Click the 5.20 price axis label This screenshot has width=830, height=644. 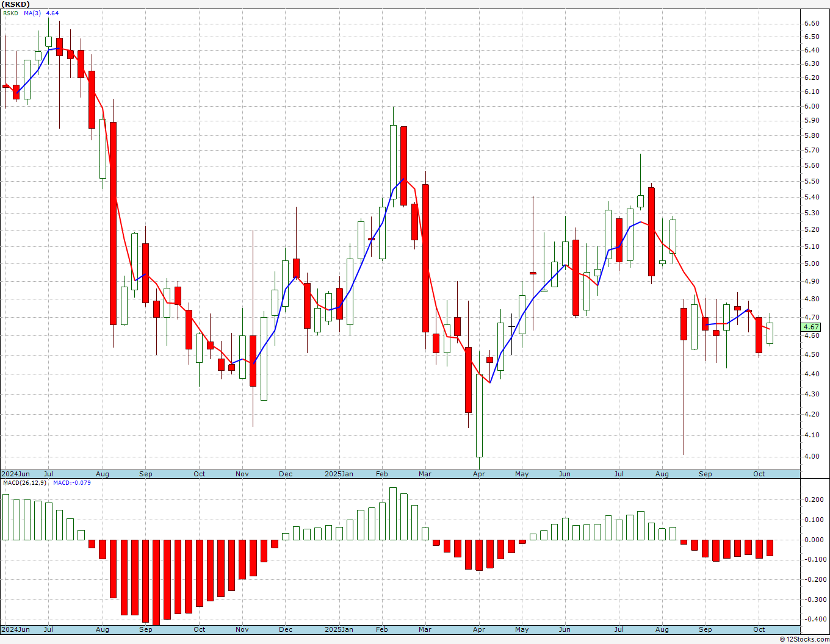click(812, 229)
